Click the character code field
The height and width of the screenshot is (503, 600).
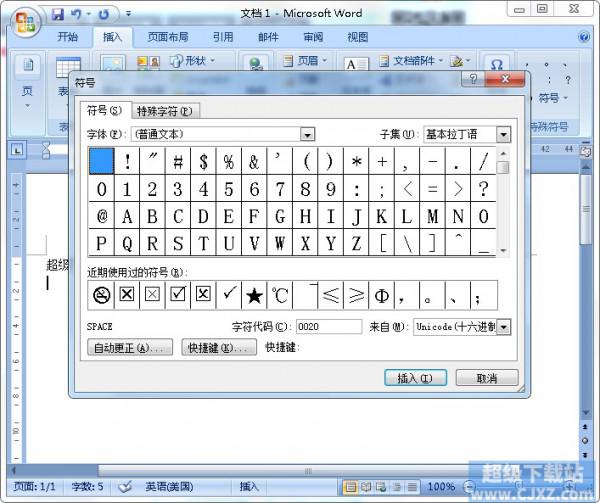[x=328, y=327]
